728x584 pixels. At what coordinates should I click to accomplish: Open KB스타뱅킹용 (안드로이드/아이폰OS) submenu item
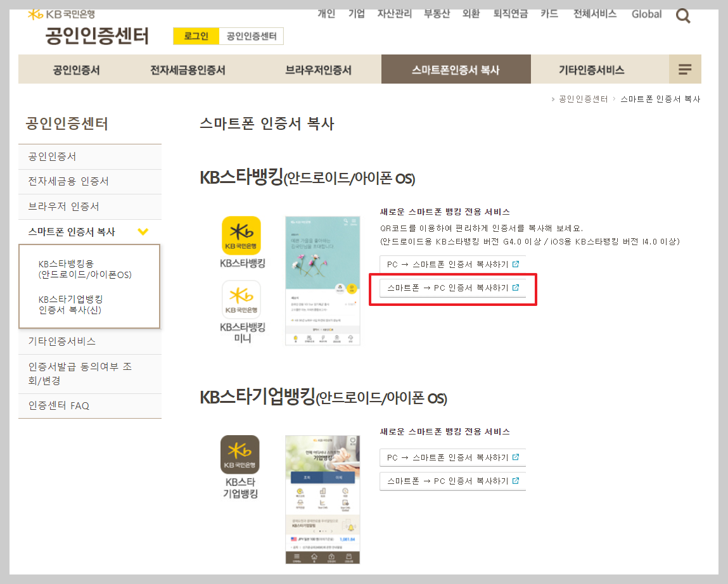click(85, 269)
